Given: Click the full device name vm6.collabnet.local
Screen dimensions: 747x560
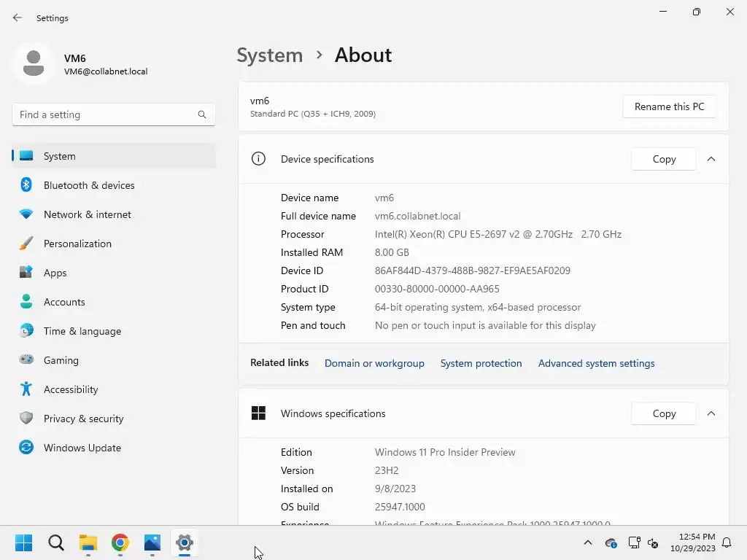Looking at the screenshot, I should pyautogui.click(x=418, y=216).
